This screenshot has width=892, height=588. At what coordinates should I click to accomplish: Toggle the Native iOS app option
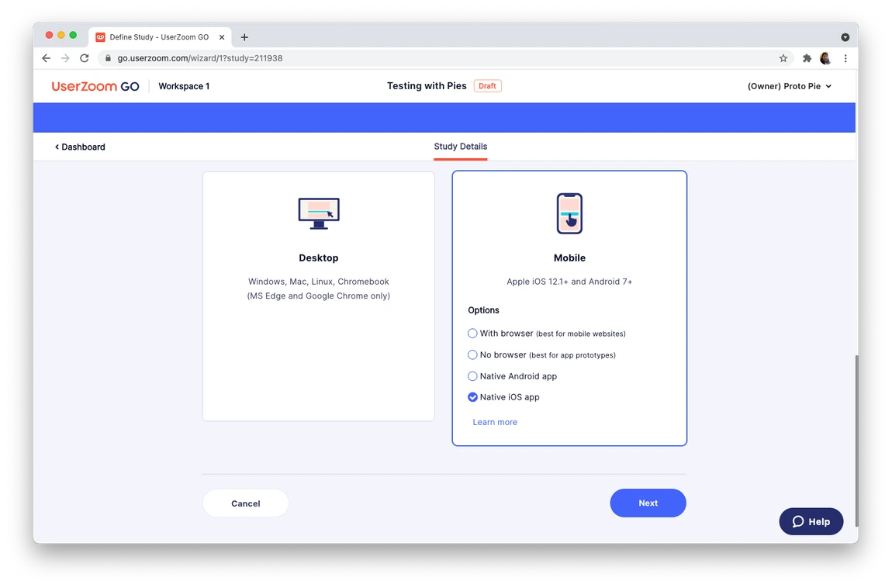click(472, 397)
